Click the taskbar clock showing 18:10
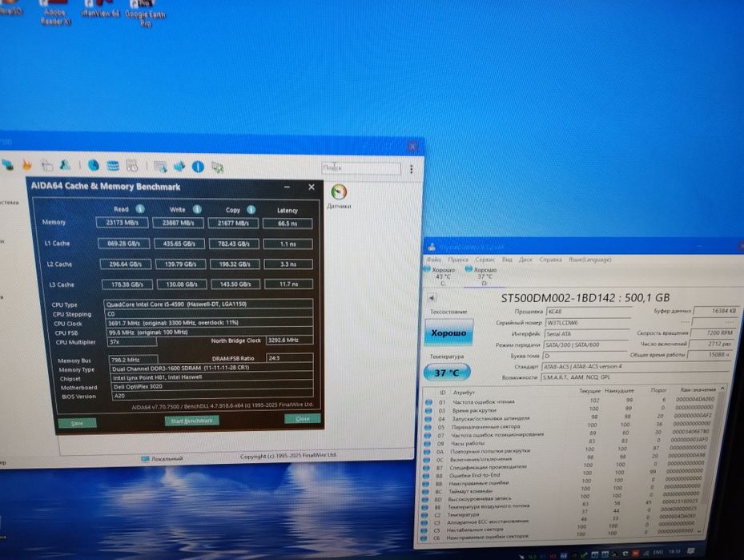 (x=674, y=552)
